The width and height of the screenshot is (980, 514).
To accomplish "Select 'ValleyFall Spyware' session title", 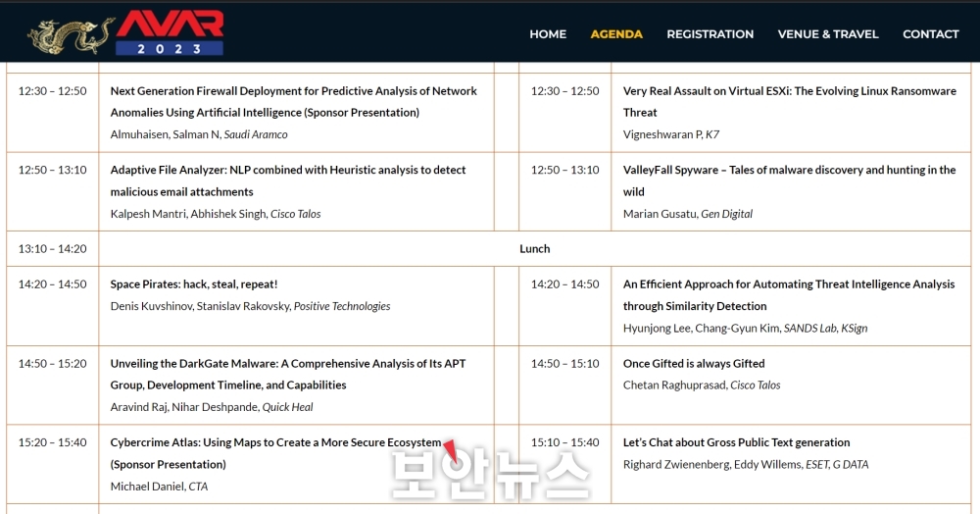I will tap(789, 180).
